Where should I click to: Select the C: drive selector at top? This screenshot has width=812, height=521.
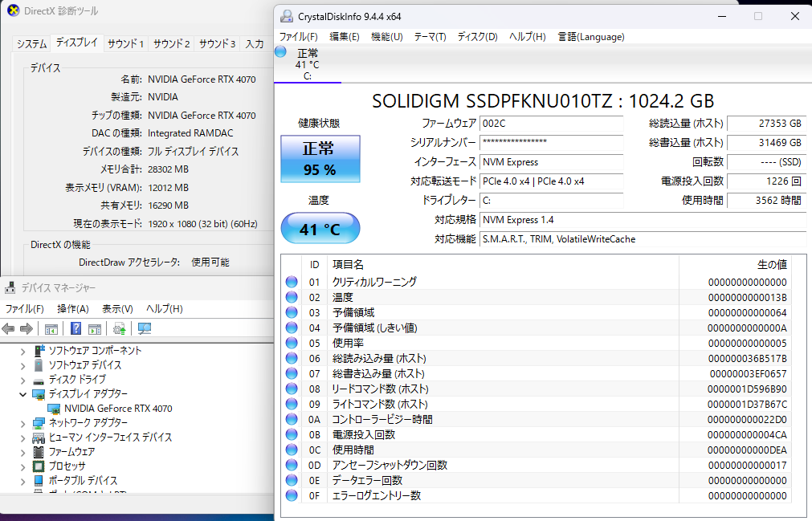[x=308, y=65]
